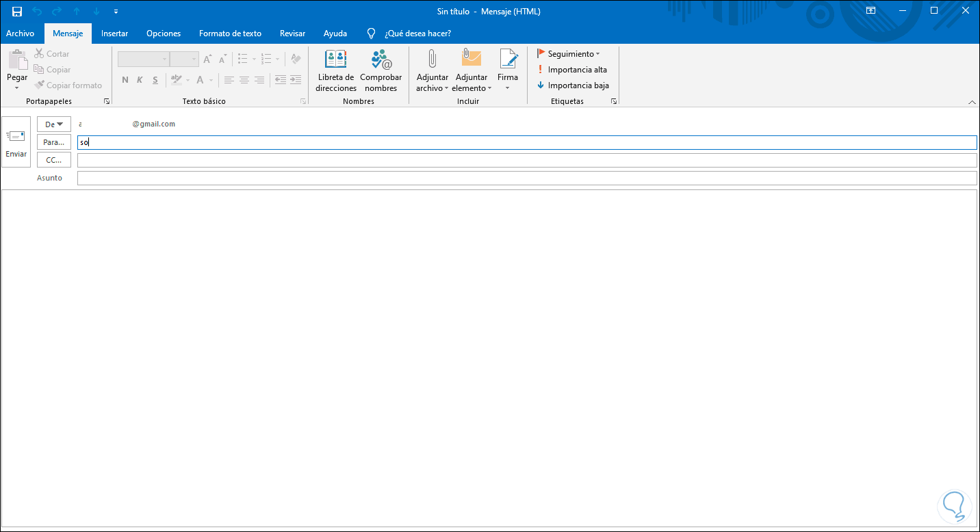Open the De sender account dropdown
Image resolution: width=980 pixels, height=532 pixels.
click(54, 124)
